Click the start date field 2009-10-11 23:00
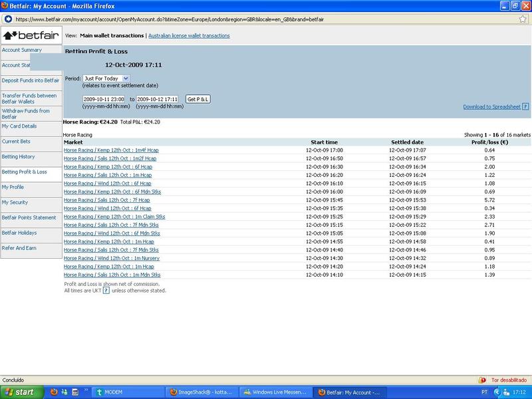The width and height of the screenshot is (532, 399). (x=104, y=99)
